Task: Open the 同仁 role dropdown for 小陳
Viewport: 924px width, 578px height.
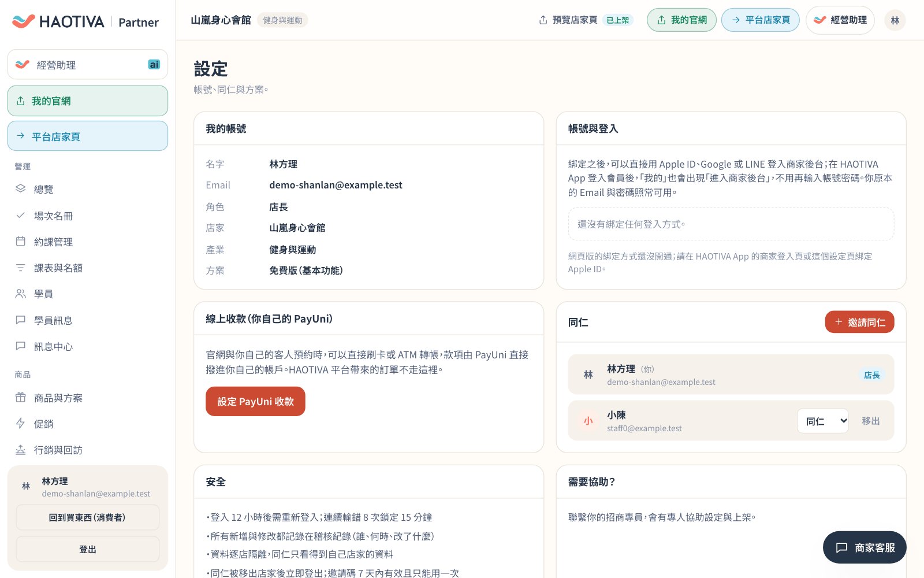Action: [823, 421]
